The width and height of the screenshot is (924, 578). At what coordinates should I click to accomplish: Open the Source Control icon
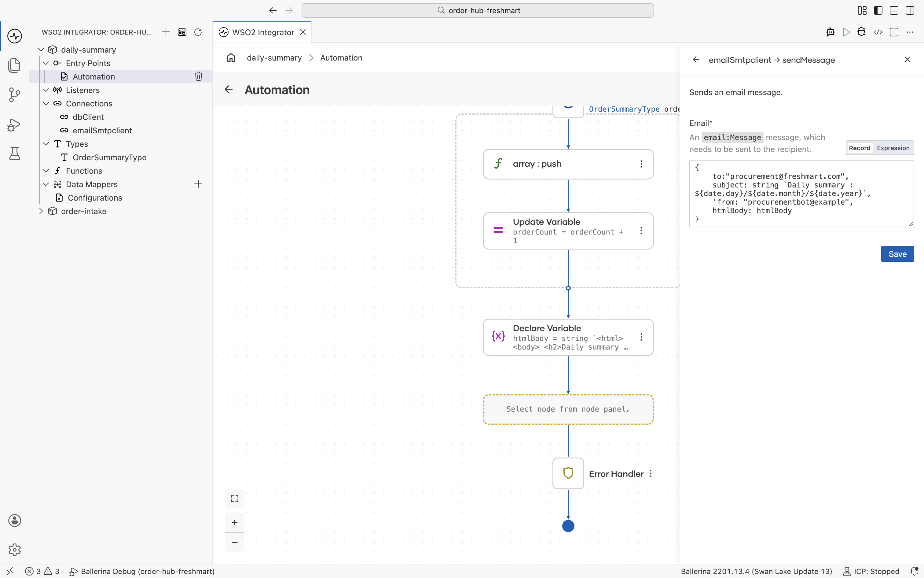(14, 95)
